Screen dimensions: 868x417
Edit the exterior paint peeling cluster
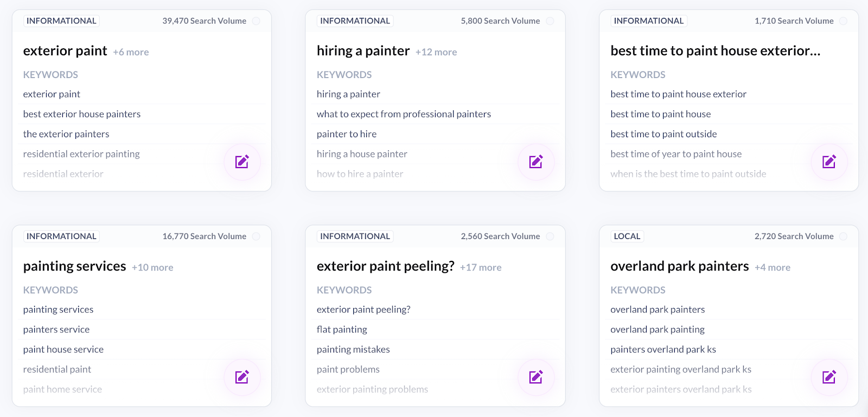[x=536, y=377]
